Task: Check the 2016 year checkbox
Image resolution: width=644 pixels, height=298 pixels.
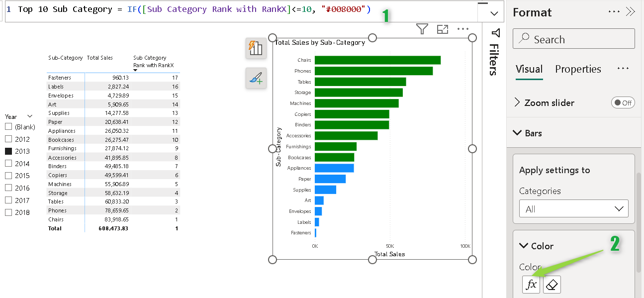Action: (8, 188)
